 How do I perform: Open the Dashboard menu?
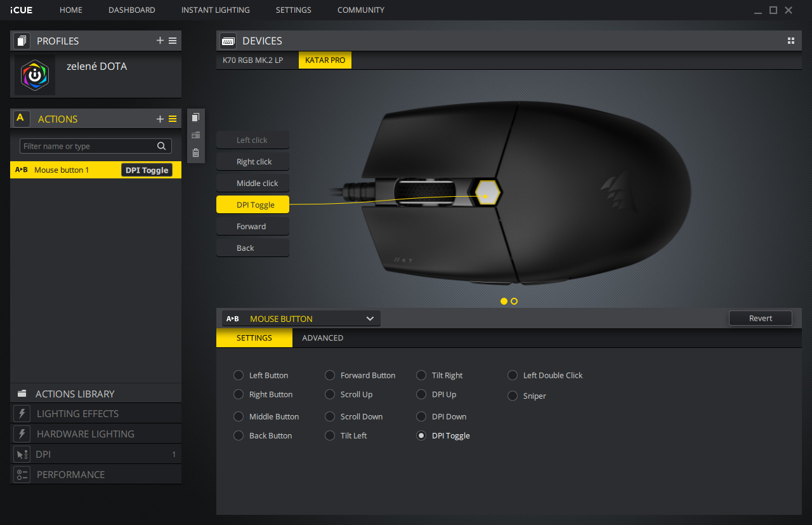point(132,10)
